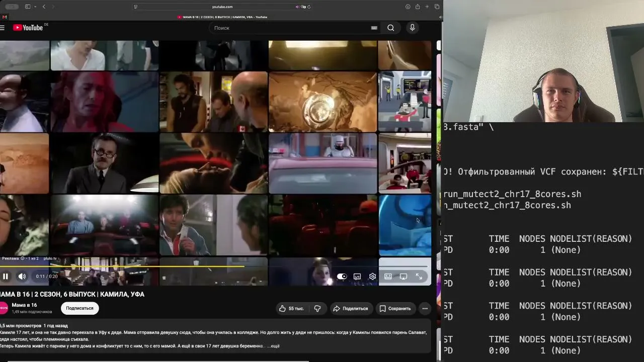Click the 3.fasta line in the terminal
The width and height of the screenshot is (644, 362).
click(x=468, y=127)
